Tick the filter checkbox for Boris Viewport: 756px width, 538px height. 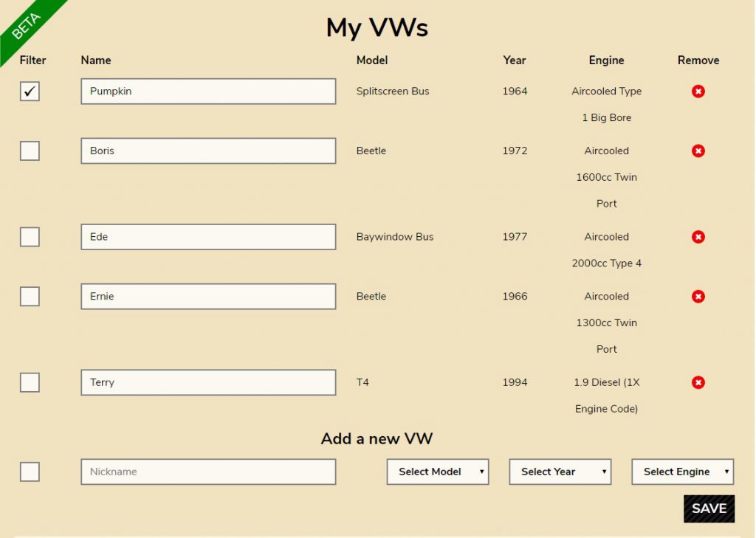(x=30, y=151)
